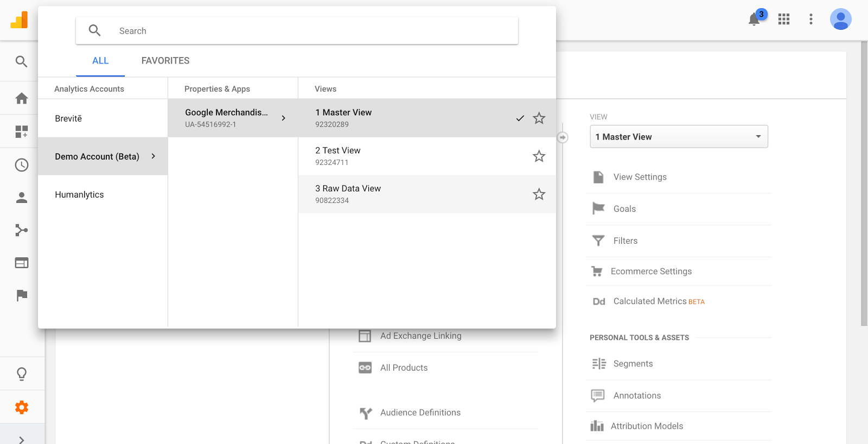This screenshot has height=444, width=868.
Task: Click the Filters funnel icon
Action: coord(598,240)
